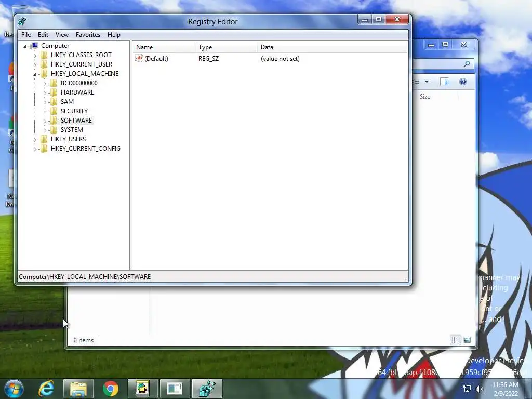Select the SAM label
Screen dimensions: 532x399
tap(67, 101)
